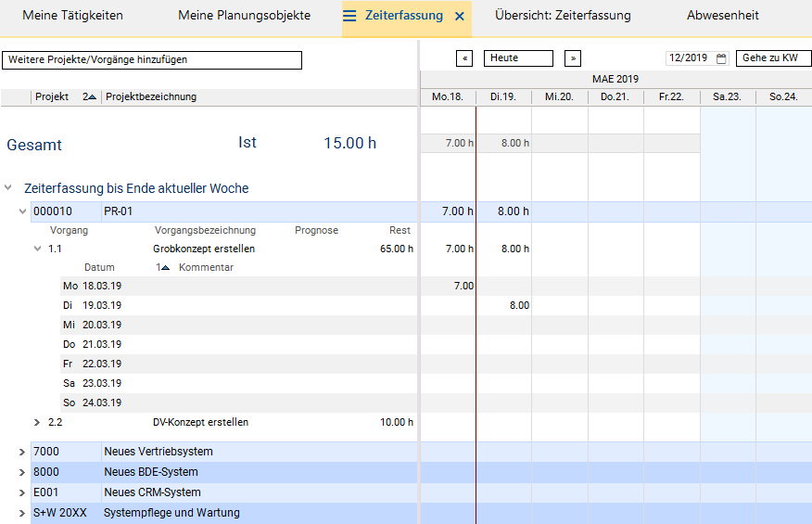Click the Do.21. day column header
Viewport: 812px width, 524px height.
(x=615, y=97)
